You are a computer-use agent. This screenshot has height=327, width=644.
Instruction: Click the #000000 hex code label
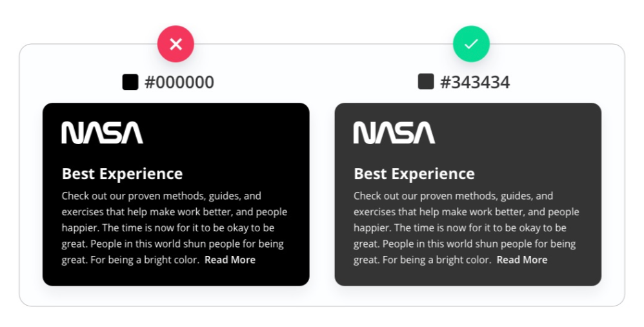point(179,83)
